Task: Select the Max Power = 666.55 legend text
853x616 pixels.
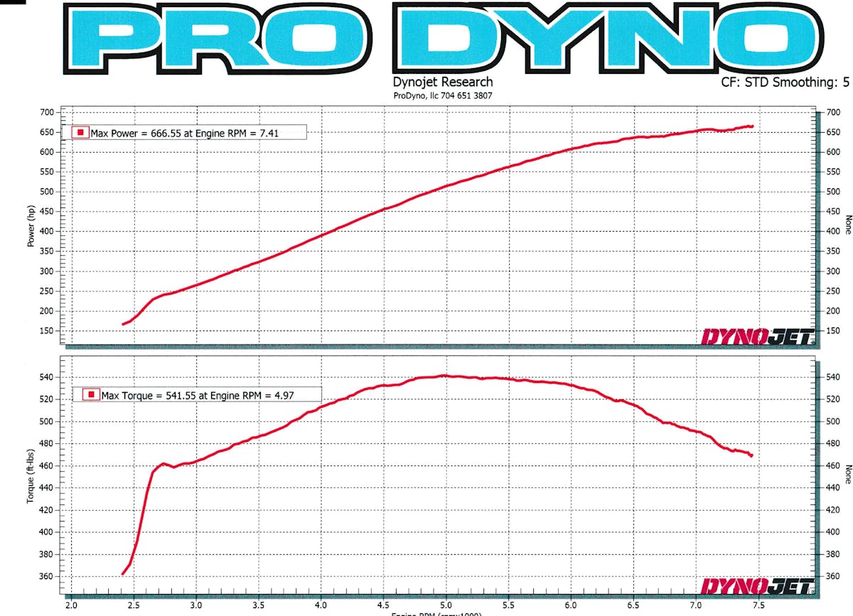Action: [198, 132]
